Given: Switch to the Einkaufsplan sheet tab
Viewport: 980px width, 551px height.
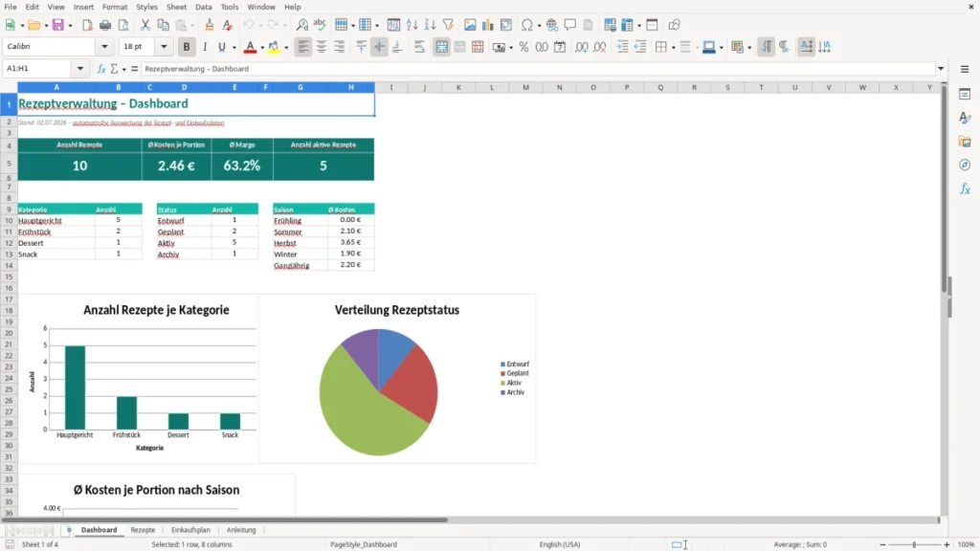Looking at the screenshot, I should tap(190, 530).
